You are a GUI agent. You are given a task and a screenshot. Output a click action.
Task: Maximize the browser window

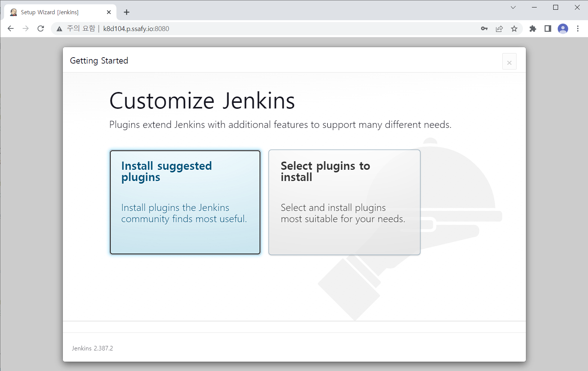tap(556, 7)
